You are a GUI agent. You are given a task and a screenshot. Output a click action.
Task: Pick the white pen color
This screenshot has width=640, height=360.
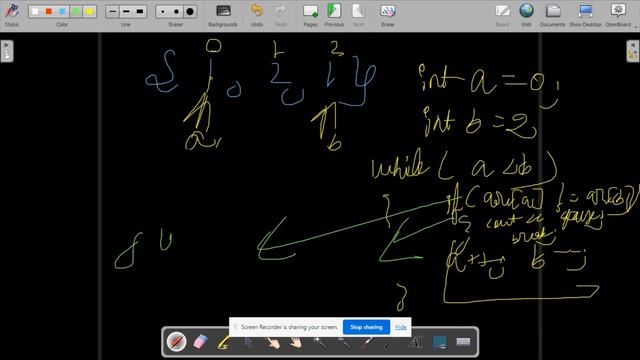click(x=35, y=11)
